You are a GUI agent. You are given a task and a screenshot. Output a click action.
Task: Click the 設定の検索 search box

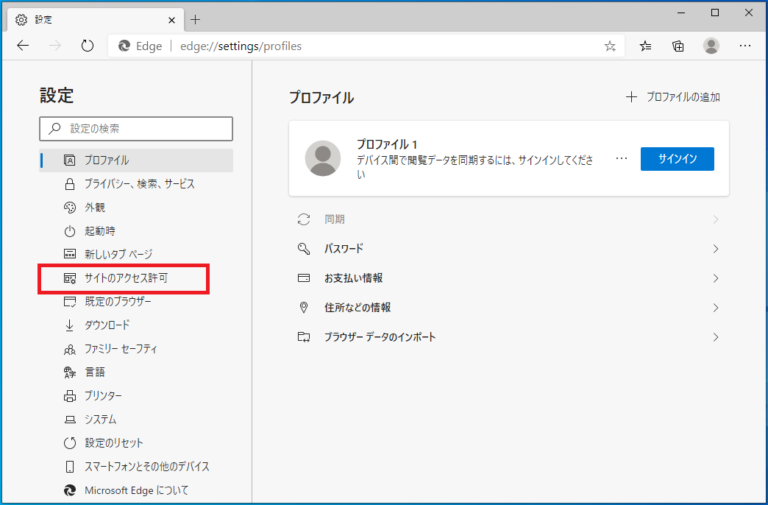tap(136, 128)
